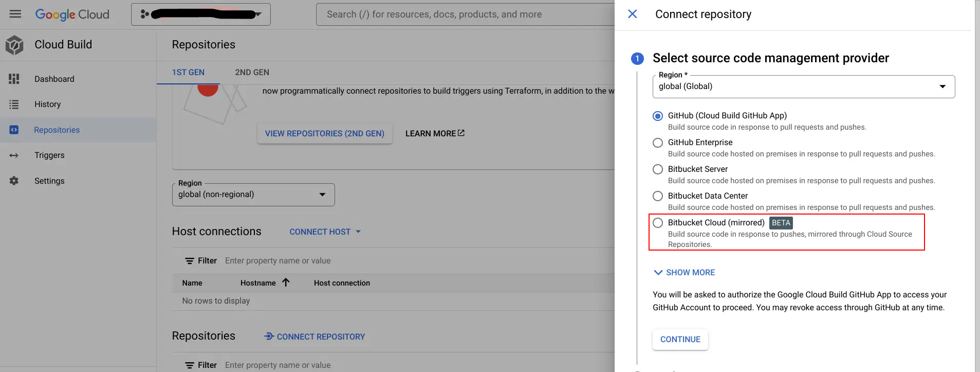Click CONNECT REPOSITORY button
The width and height of the screenshot is (980, 372).
315,336
